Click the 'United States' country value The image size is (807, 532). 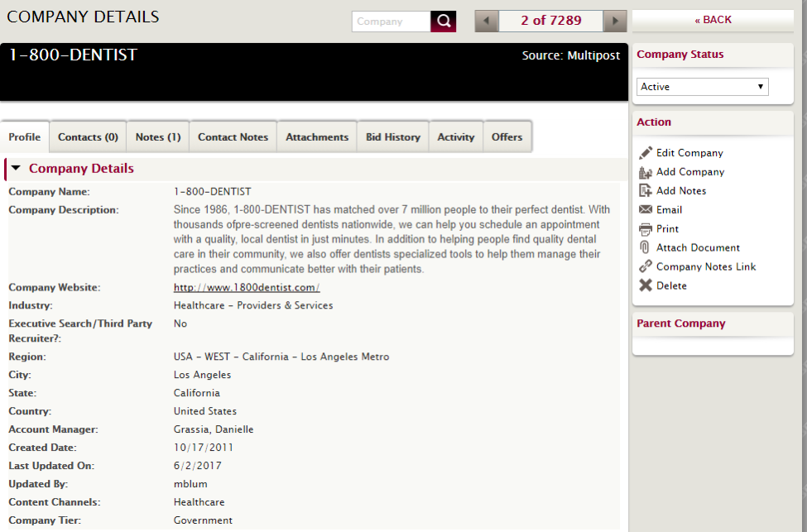(204, 411)
